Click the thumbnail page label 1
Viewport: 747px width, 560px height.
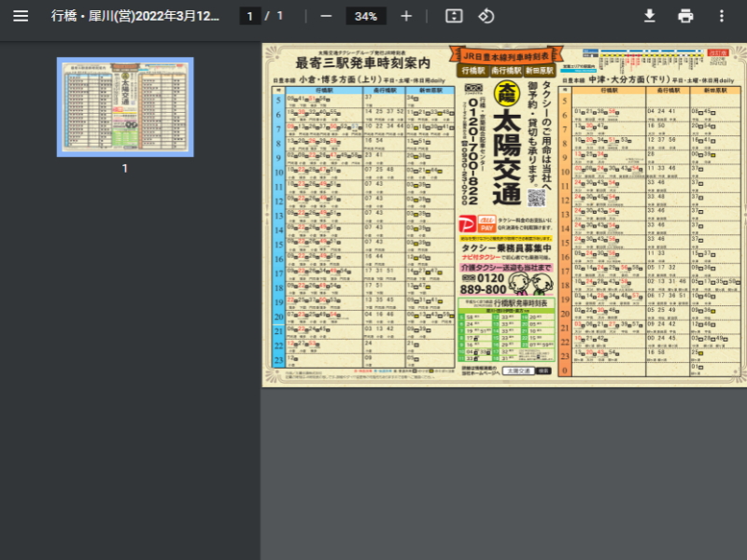click(125, 168)
